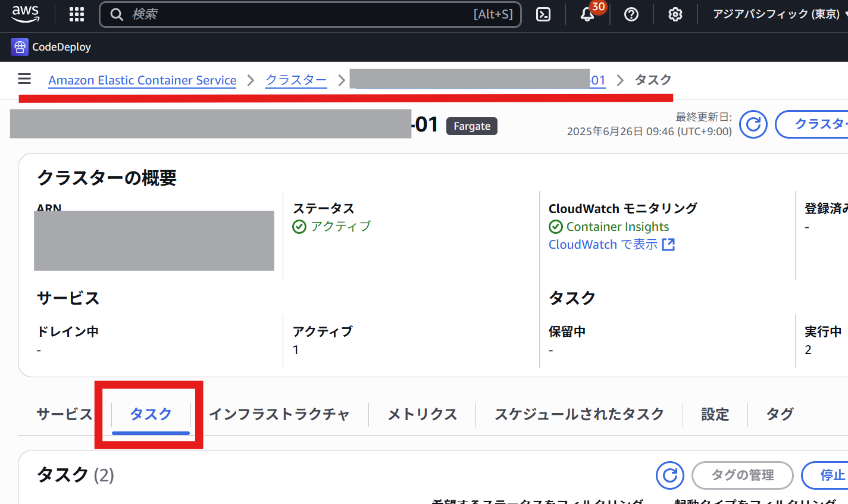Click the cluster name breadcrumb ending in -01
848x504 pixels.
coord(478,79)
